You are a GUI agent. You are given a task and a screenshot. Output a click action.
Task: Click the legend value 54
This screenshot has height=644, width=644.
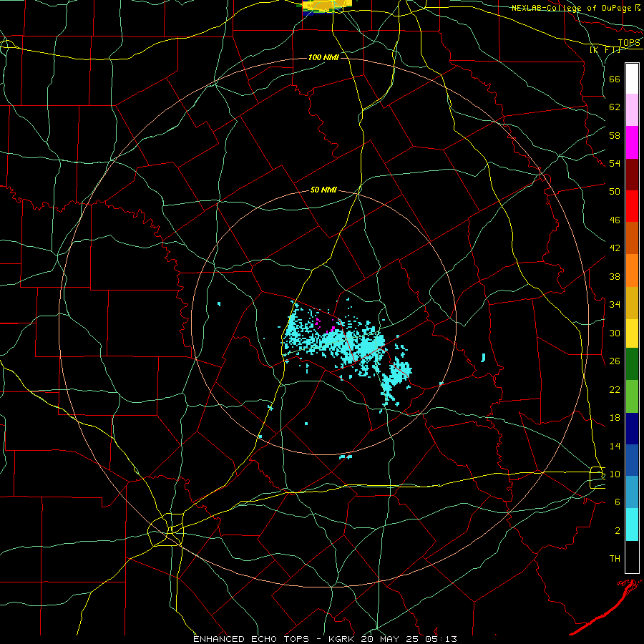(x=615, y=163)
